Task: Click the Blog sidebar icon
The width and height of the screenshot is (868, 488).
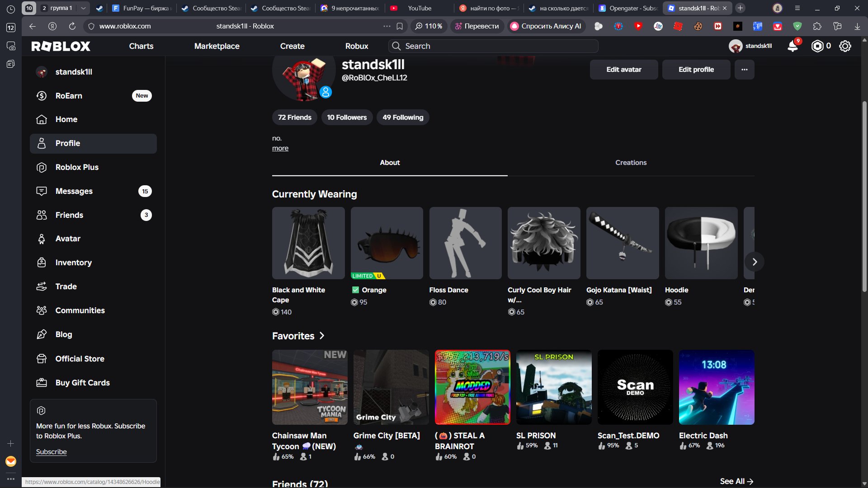Action: [x=42, y=334]
